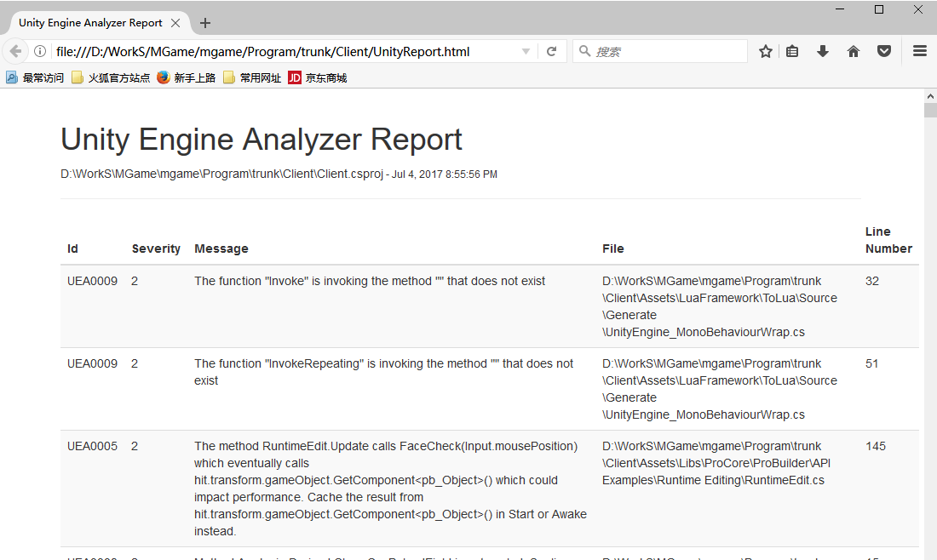Click the file path for line 51
Viewport: 937px width, 560px height.
click(x=720, y=389)
